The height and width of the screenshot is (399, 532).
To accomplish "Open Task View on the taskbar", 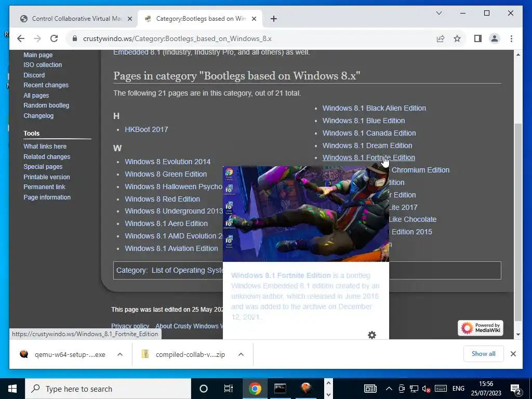I will pos(229,389).
